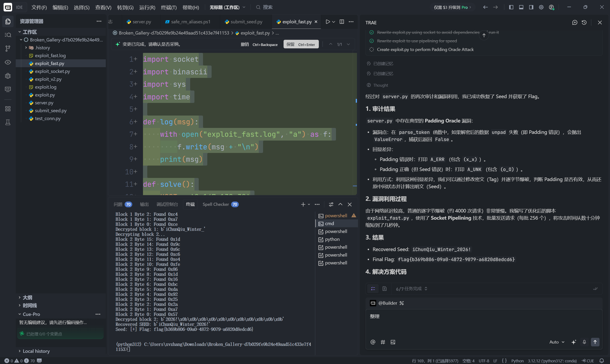Image resolution: width=610 pixels, height=364 pixels.
Task: Click the upgrade to Pro link
Action: click(x=452, y=7)
